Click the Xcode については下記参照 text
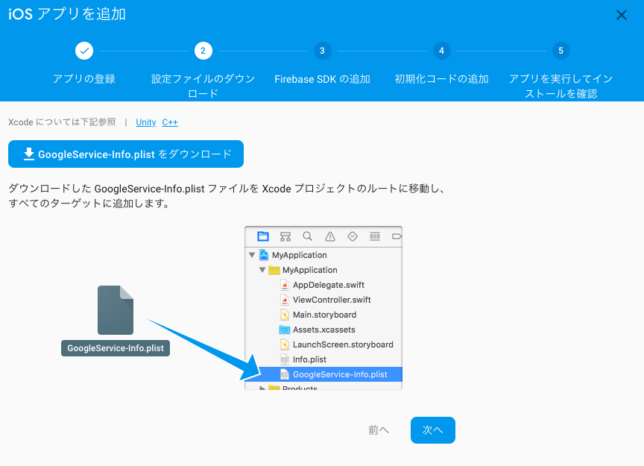The width and height of the screenshot is (644, 466). [62, 122]
